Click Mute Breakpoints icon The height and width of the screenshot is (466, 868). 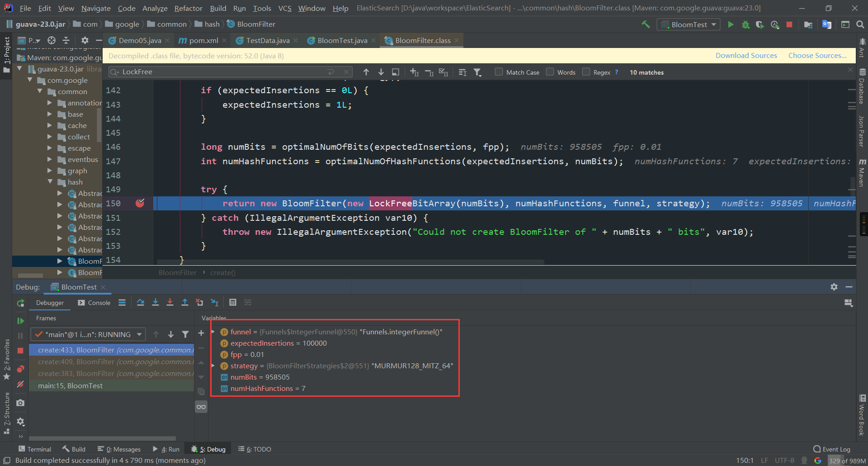(x=20, y=384)
